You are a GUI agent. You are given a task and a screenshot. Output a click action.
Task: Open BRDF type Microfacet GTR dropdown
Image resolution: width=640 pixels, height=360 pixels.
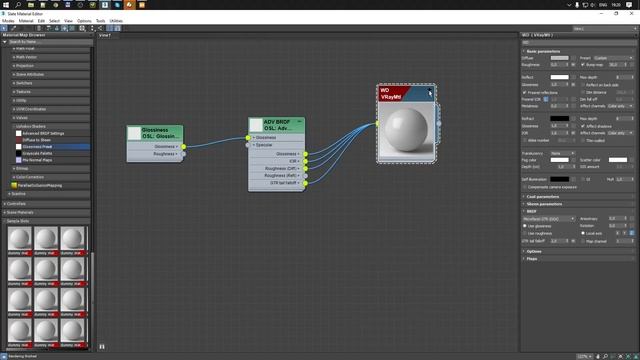click(549, 219)
